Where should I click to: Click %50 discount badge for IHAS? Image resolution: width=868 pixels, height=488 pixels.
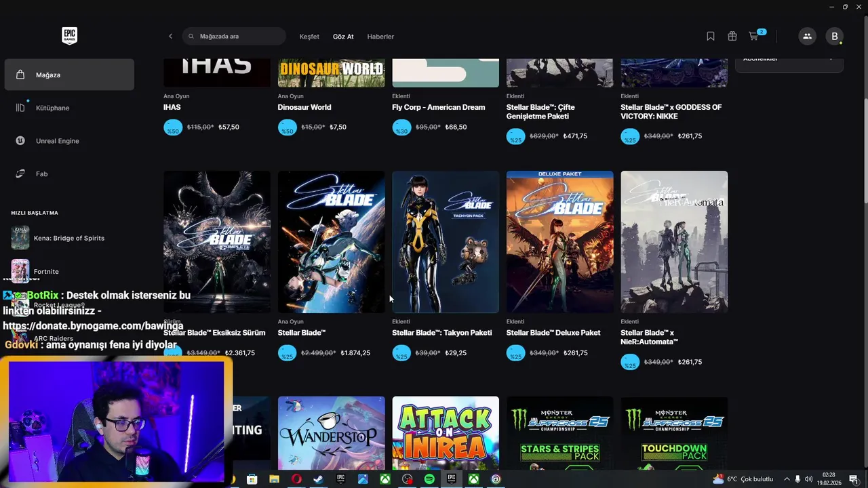(x=173, y=127)
